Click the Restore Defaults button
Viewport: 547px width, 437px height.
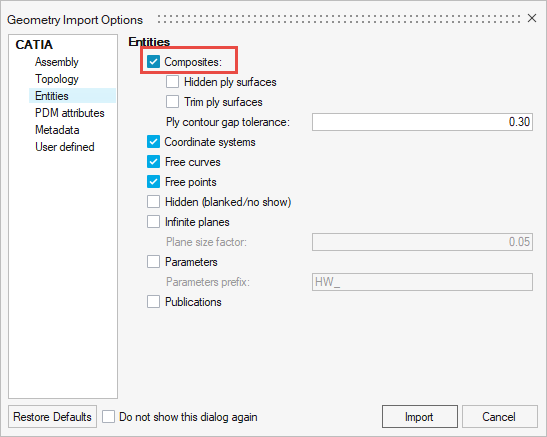52,416
